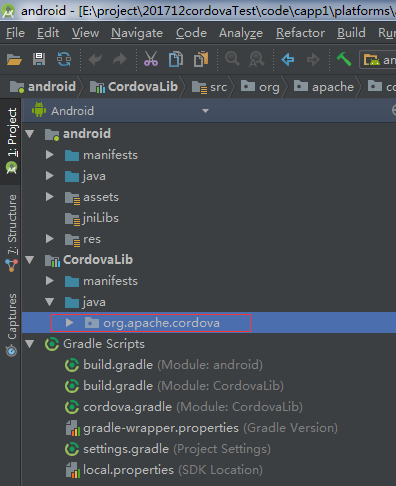Open the File menu

coord(15,33)
